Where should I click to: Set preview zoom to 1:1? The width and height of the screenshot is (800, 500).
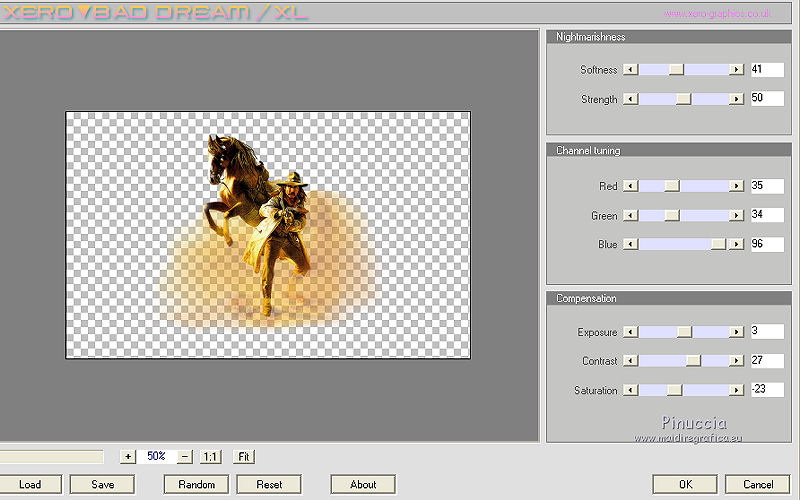coord(210,457)
